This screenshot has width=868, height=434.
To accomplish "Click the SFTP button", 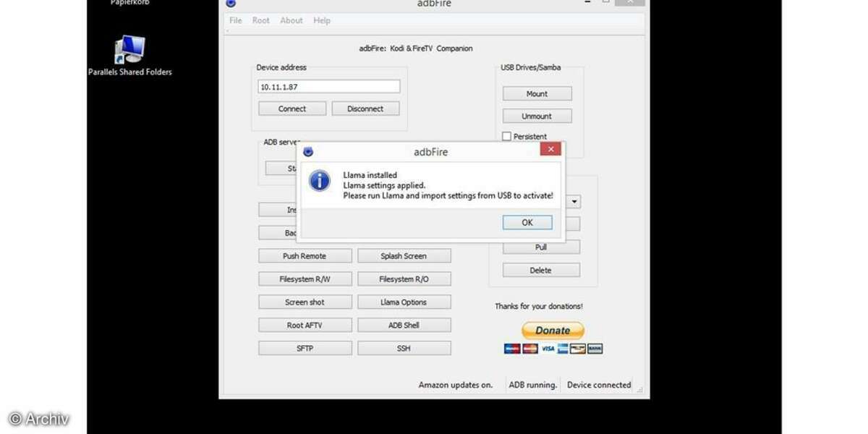I will coord(305,349).
